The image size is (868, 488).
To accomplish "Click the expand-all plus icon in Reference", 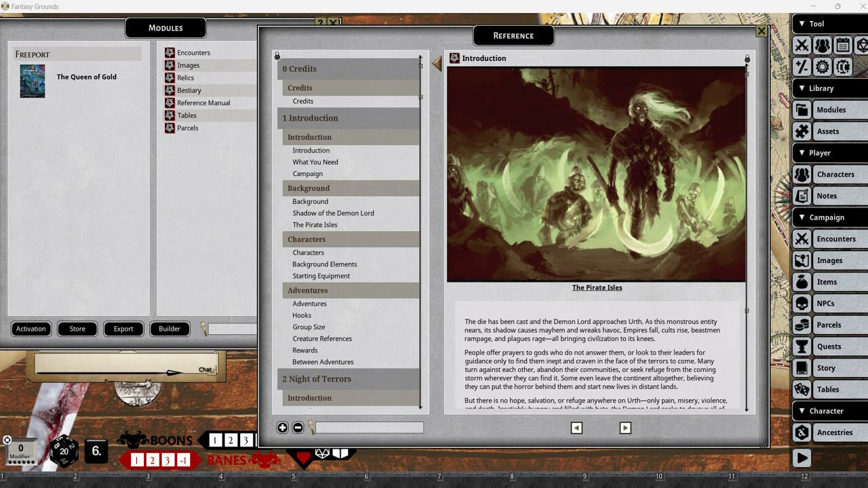I will point(283,428).
